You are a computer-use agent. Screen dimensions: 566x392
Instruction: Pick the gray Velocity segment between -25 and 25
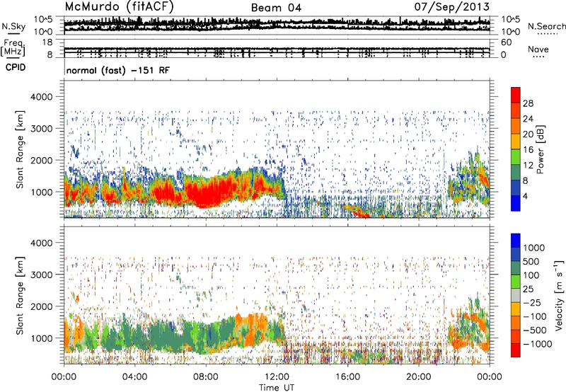click(516, 295)
